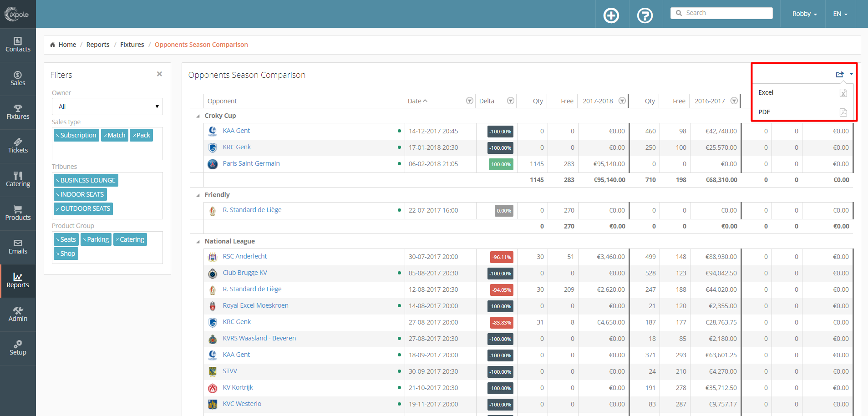Open KV Kortrijk opponent link
This screenshot has width=868, height=416.
coord(238,387)
